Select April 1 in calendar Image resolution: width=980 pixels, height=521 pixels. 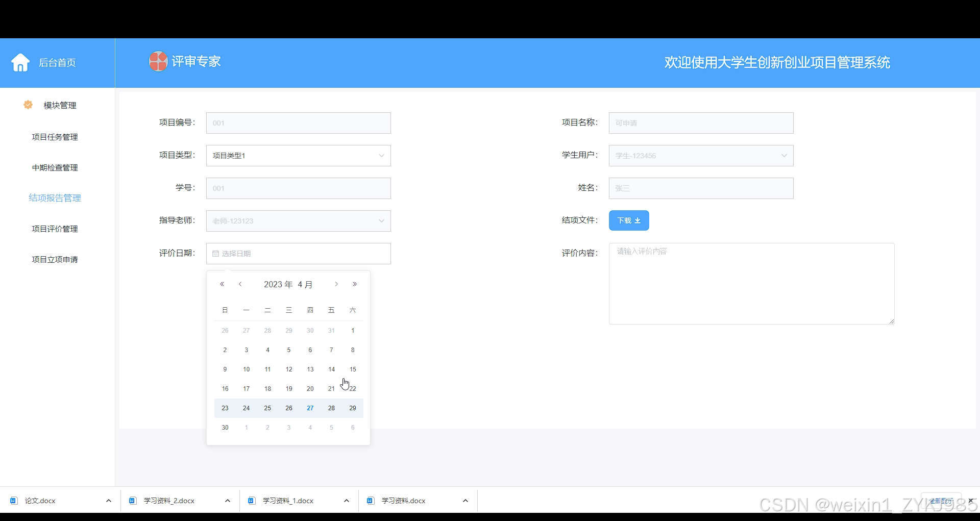353,331
